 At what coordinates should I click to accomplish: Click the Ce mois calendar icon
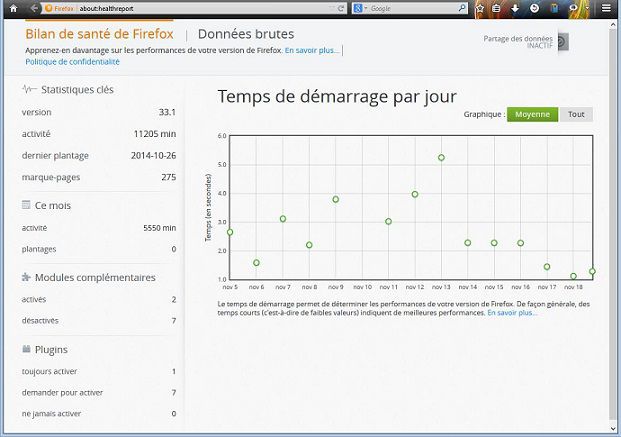(26, 205)
